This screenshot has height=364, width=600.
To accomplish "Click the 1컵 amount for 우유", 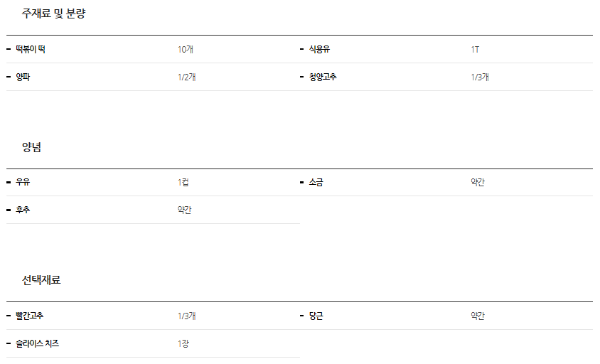I will [183, 182].
